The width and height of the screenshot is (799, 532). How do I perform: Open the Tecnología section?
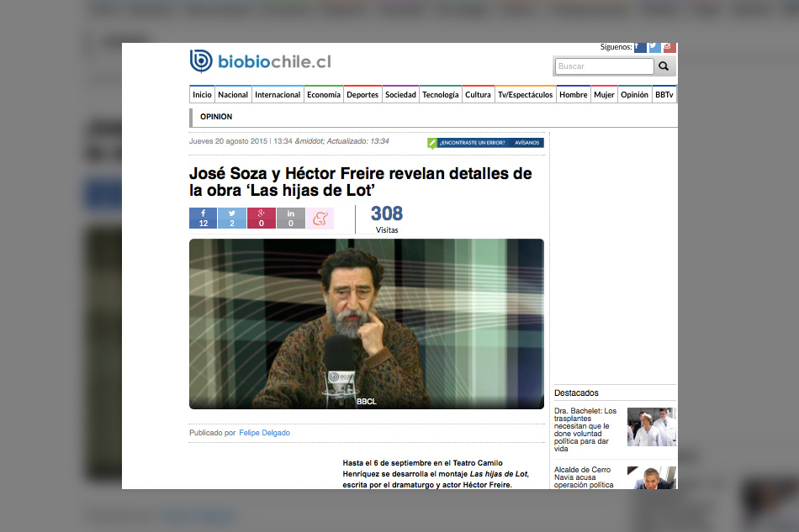point(440,95)
